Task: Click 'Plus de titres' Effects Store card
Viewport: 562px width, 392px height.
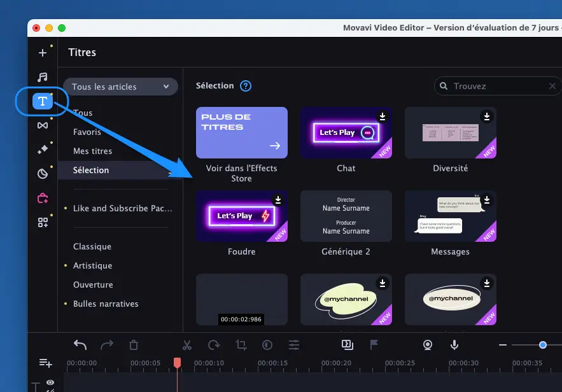Action: pos(242,132)
